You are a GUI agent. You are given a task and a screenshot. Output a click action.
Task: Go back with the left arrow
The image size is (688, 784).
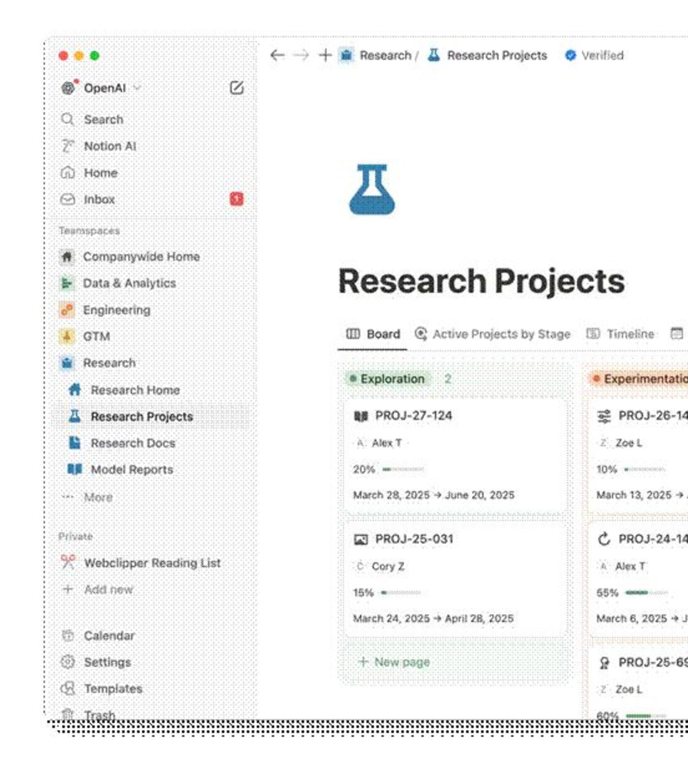pyautogui.click(x=277, y=55)
